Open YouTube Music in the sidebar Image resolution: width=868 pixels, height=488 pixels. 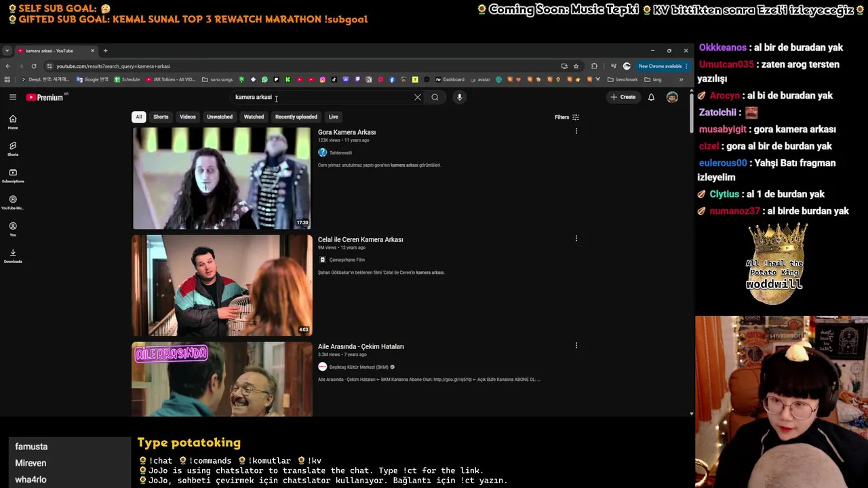pos(13,203)
